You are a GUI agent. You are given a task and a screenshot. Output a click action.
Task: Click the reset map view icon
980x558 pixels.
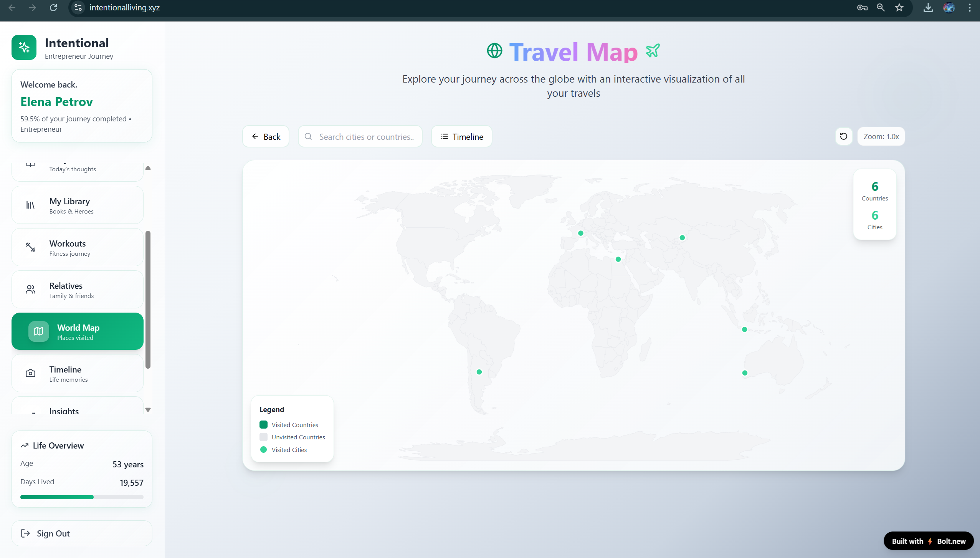pos(843,136)
